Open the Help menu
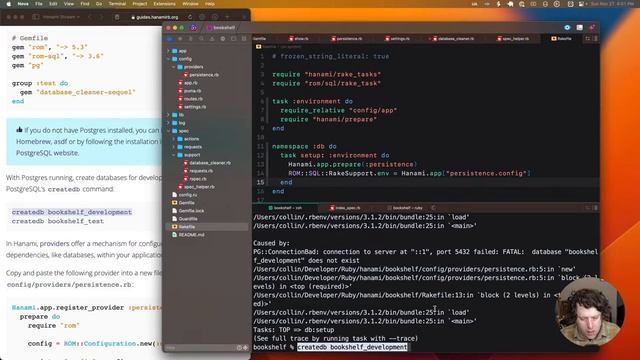The height and width of the screenshot is (360, 640). point(210,4)
